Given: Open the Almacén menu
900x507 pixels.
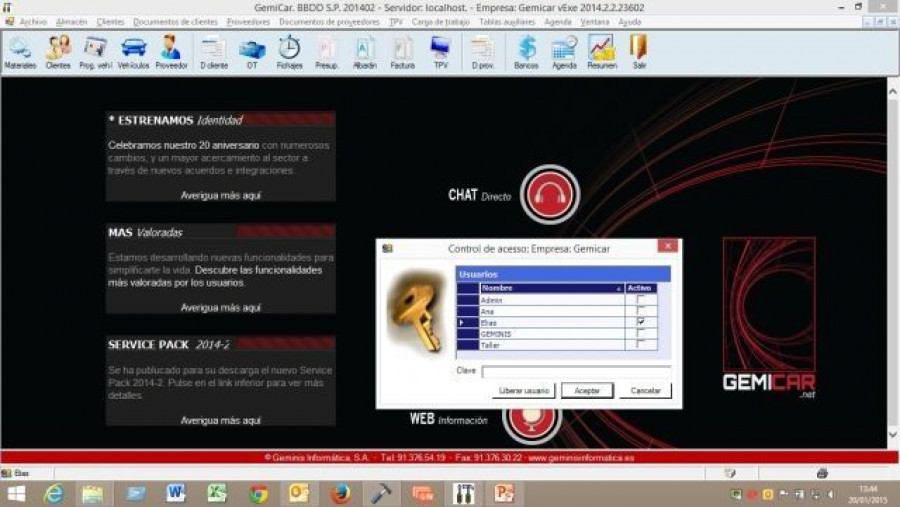Looking at the screenshot, I should tap(71, 22).
